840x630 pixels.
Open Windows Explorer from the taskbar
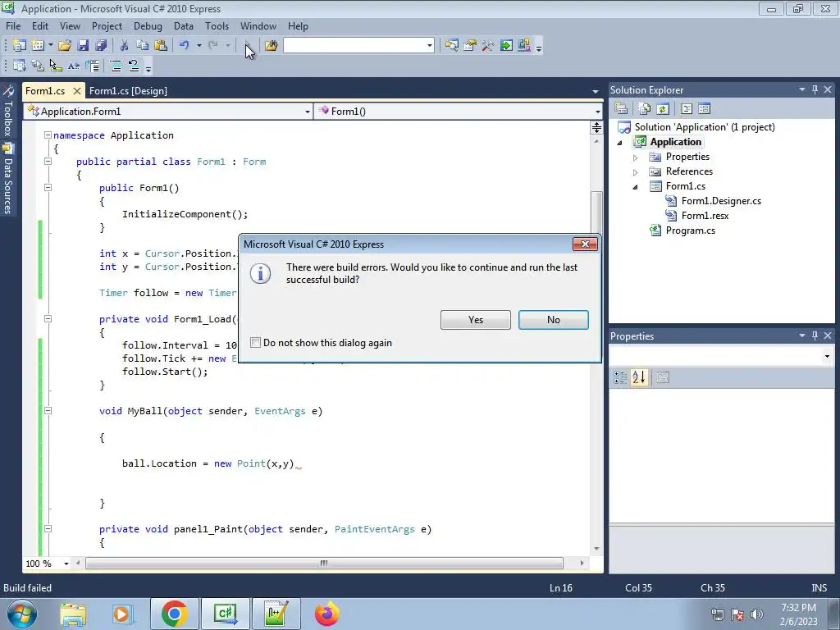coord(73,614)
